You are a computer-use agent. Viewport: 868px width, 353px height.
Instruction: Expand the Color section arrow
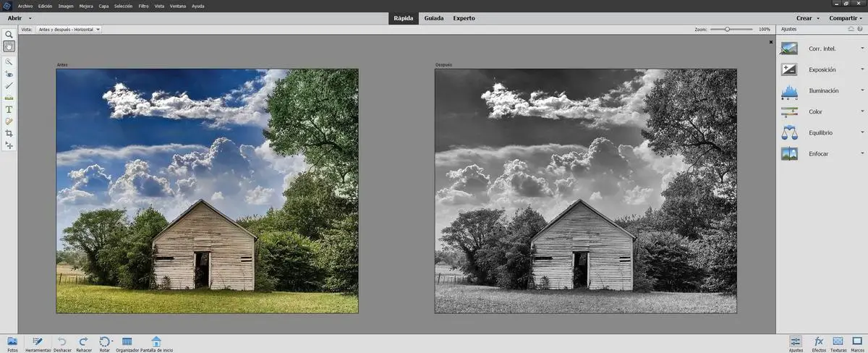pyautogui.click(x=862, y=112)
